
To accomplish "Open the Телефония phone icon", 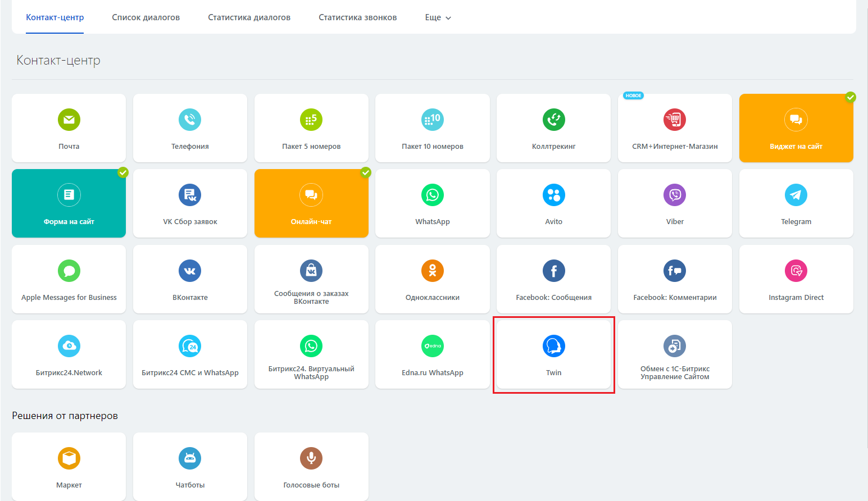I will pos(190,120).
